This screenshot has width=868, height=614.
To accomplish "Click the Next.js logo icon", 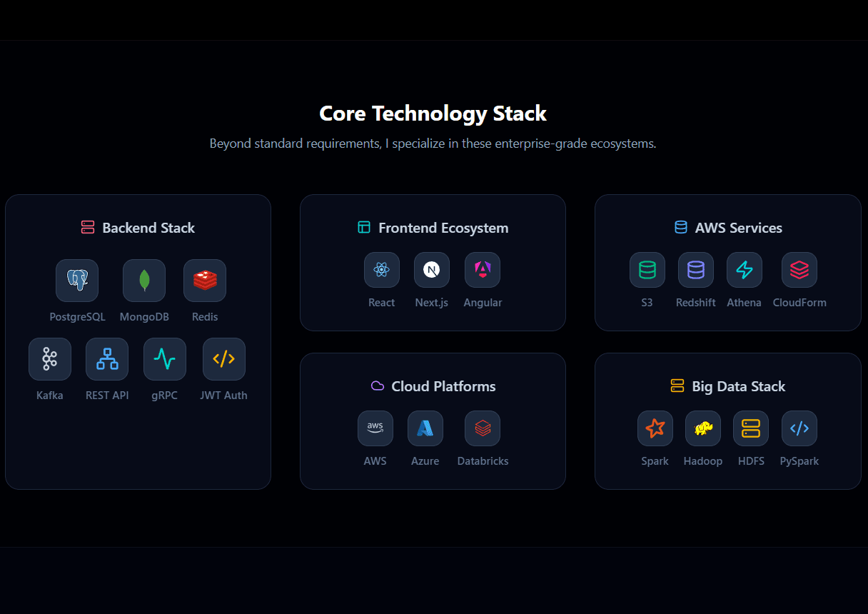I will pos(432,270).
